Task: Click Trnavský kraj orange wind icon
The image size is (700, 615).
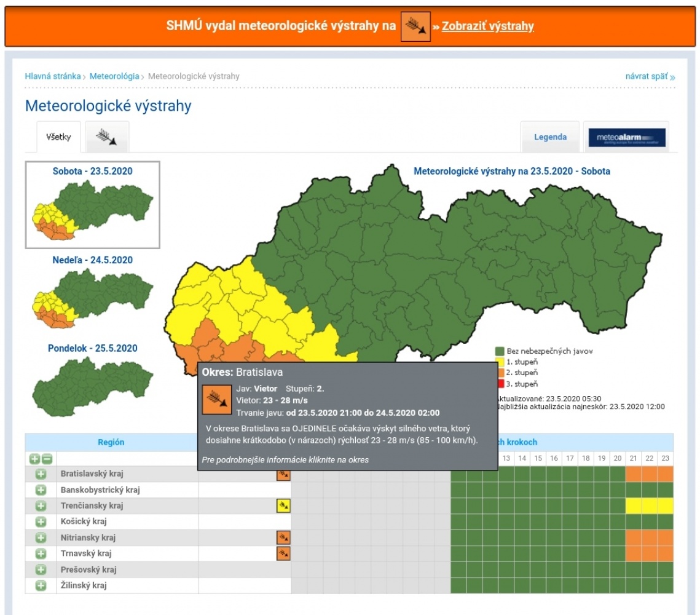Action: point(283,553)
